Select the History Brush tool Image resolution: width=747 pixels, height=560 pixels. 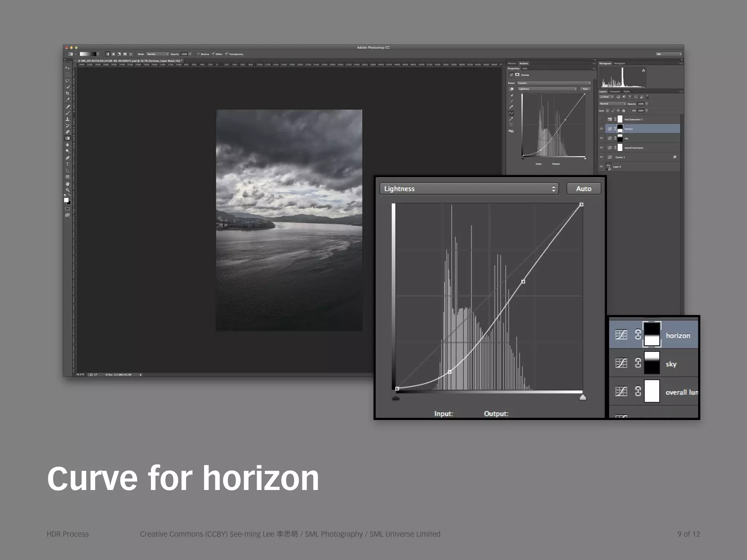click(67, 126)
